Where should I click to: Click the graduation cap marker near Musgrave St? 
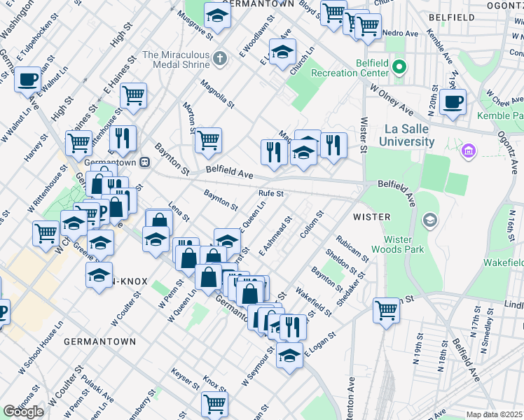218,17
